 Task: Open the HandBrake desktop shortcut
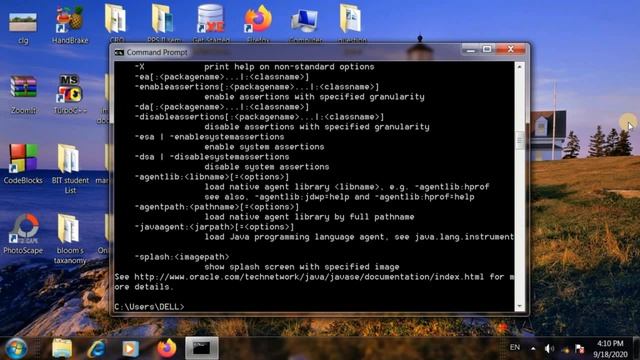[70, 24]
